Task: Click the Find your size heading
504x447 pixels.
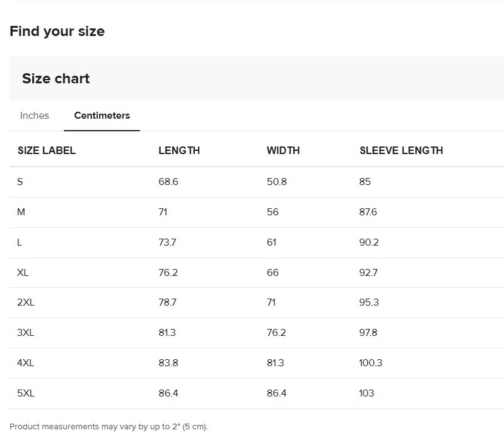Action: pos(57,31)
